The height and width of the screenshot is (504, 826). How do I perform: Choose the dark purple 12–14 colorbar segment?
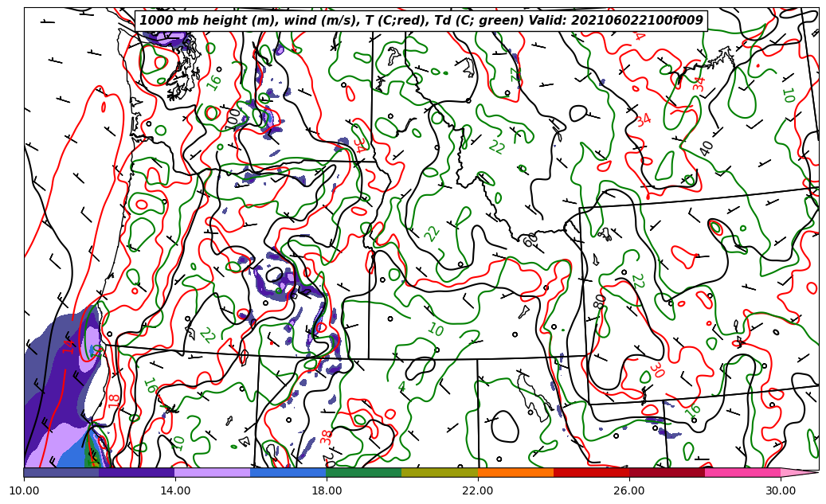click(137, 472)
